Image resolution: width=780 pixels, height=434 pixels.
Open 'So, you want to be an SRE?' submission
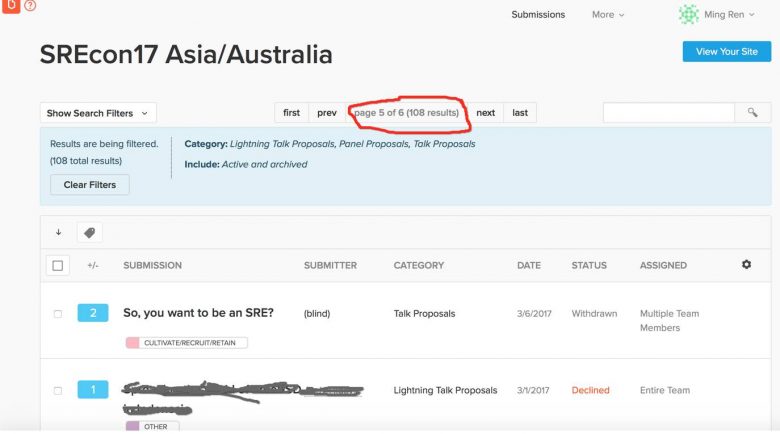pos(198,313)
